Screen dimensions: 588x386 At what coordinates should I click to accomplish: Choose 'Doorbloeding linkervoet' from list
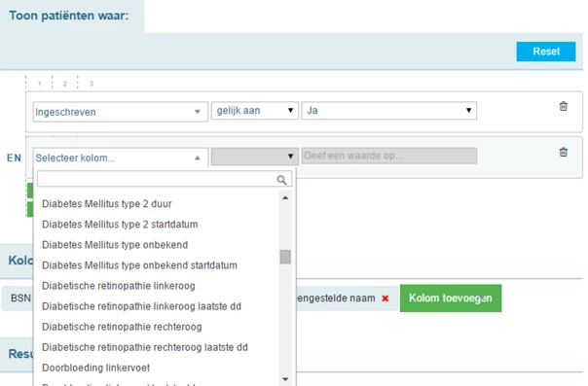[96, 368]
